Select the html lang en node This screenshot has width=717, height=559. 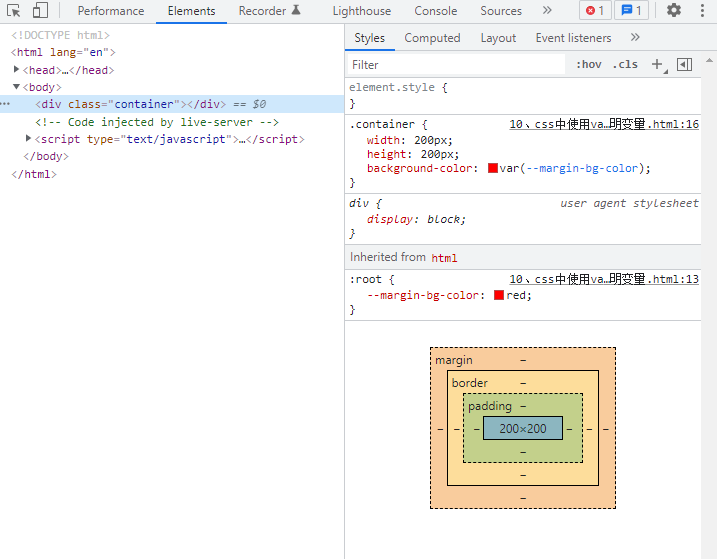pos(63,52)
